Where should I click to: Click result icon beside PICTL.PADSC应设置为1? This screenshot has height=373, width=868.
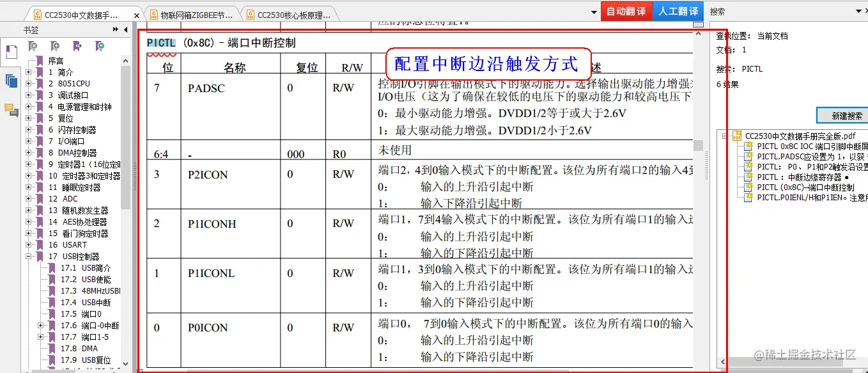(x=750, y=157)
